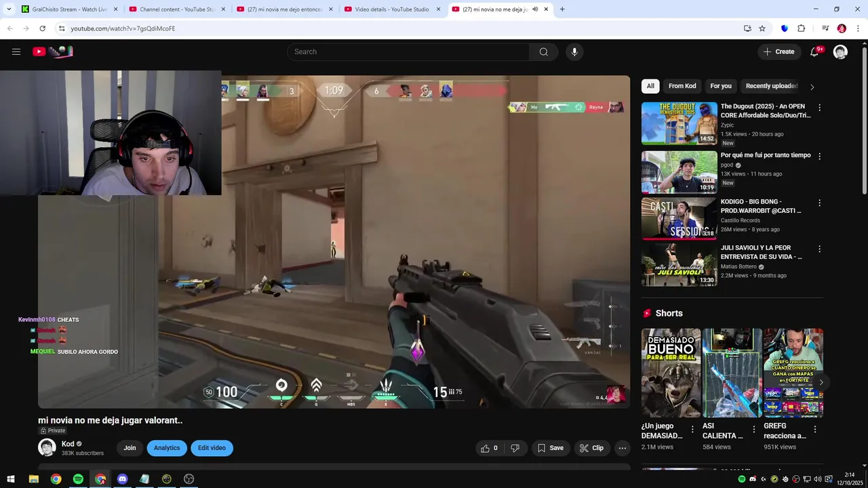Select the 'For you' filter chip
Image resolution: width=868 pixels, height=488 pixels.
(x=721, y=86)
